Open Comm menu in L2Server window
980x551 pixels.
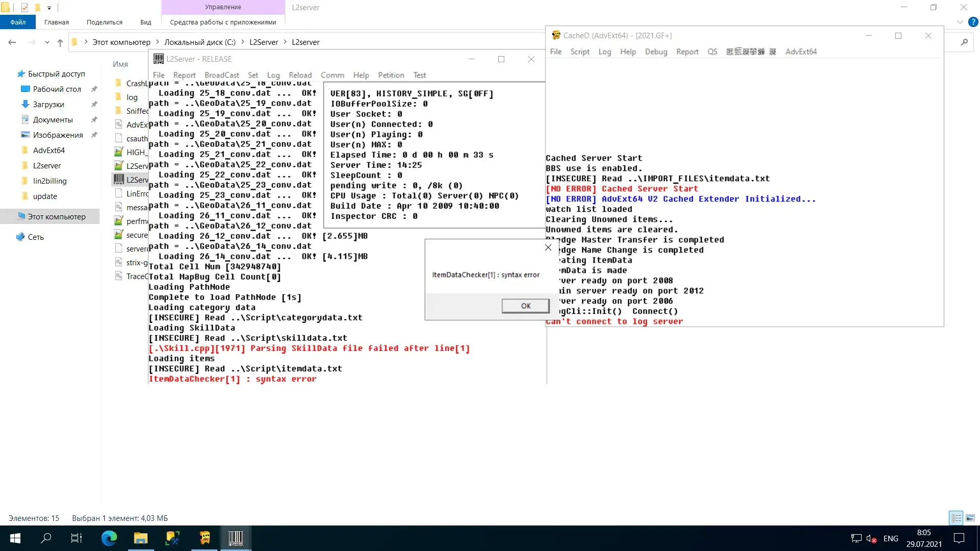pos(332,75)
